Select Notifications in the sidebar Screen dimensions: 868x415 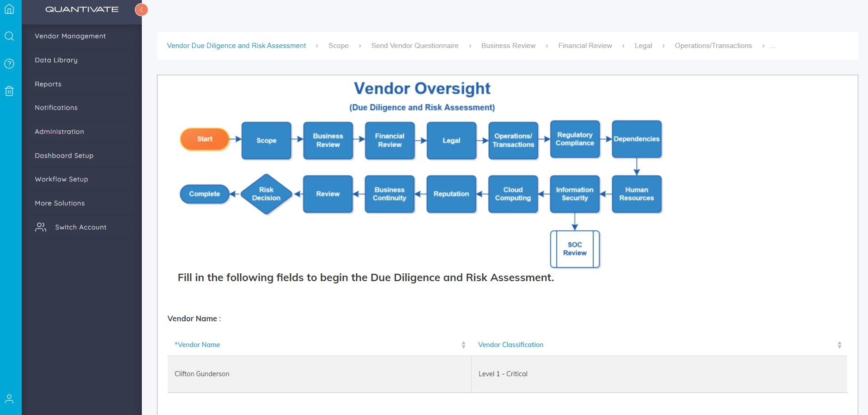(56, 108)
